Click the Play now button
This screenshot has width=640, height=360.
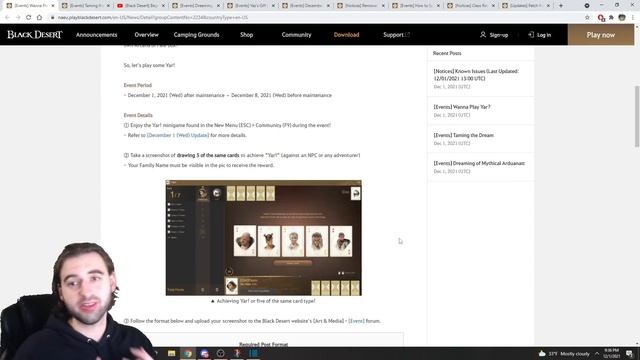pyautogui.click(x=601, y=35)
